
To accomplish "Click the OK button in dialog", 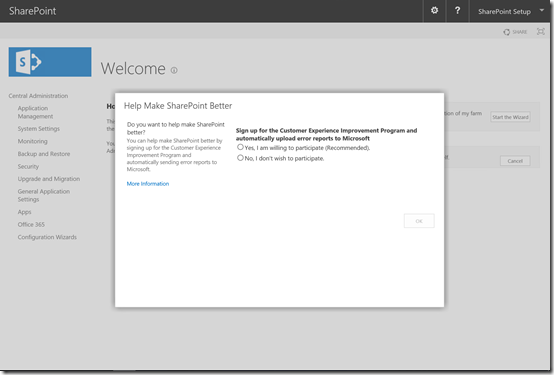I will tap(419, 221).
